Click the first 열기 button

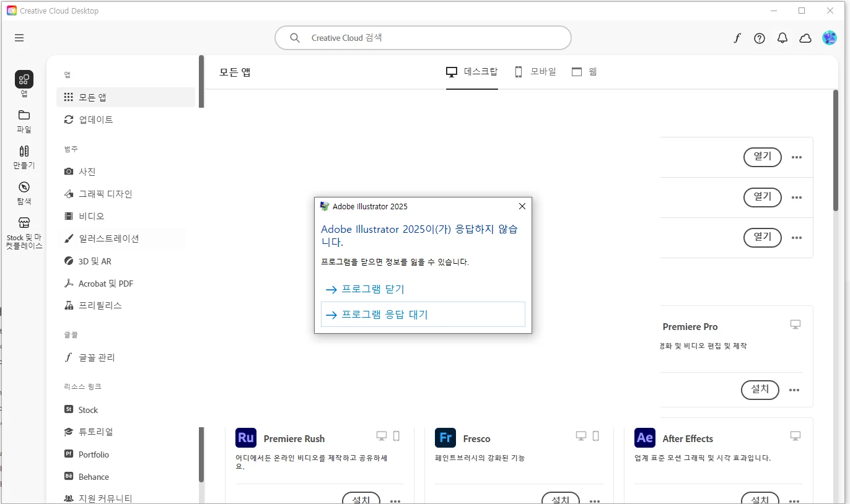tap(763, 157)
